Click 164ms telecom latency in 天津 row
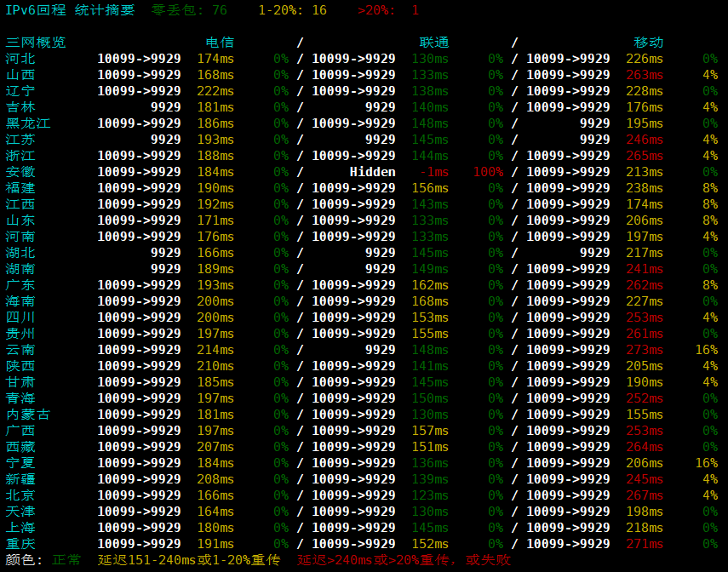The width and height of the screenshot is (728, 572). tap(215, 512)
